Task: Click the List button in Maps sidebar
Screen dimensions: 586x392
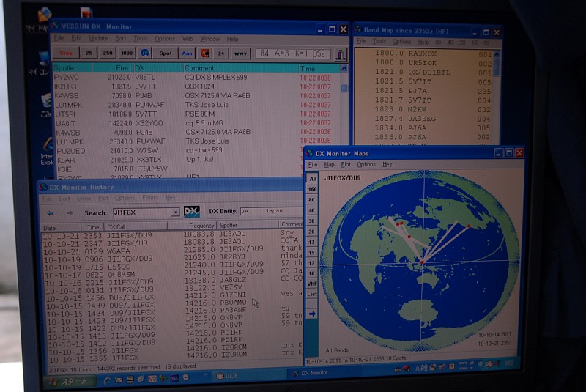Action: 312,294
